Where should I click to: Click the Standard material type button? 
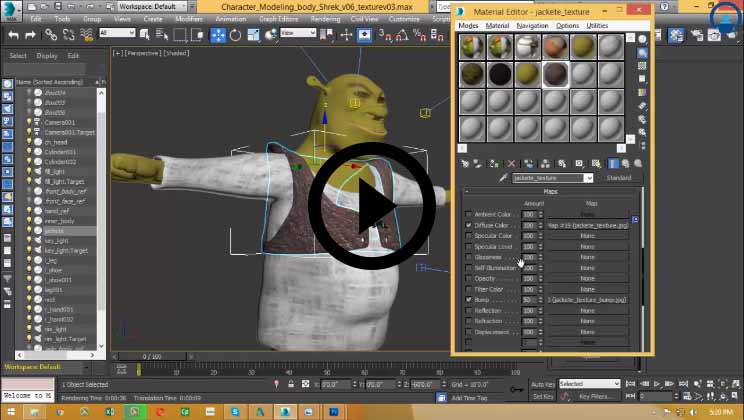pos(620,178)
